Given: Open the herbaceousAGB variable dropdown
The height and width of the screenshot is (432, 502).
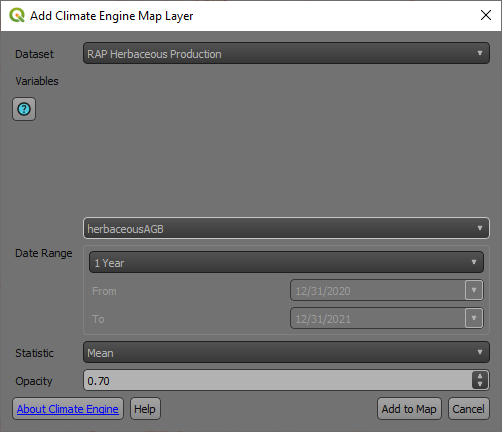Looking at the screenshot, I should click(286, 228).
